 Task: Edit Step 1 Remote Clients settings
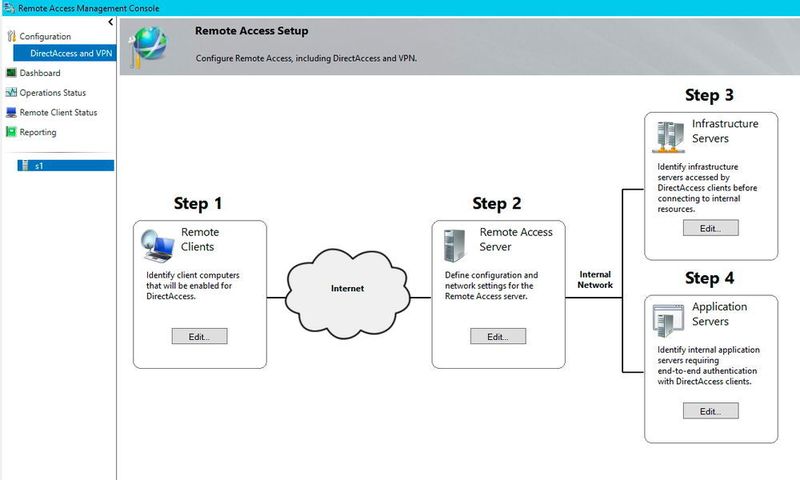pyautogui.click(x=199, y=337)
